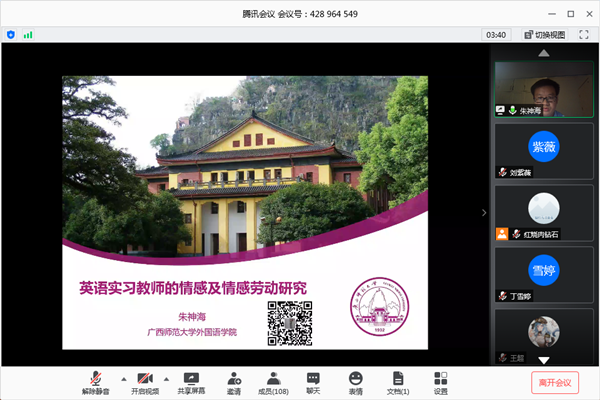Check the green network signal icon
This screenshot has width=600, height=400.
coord(28,34)
